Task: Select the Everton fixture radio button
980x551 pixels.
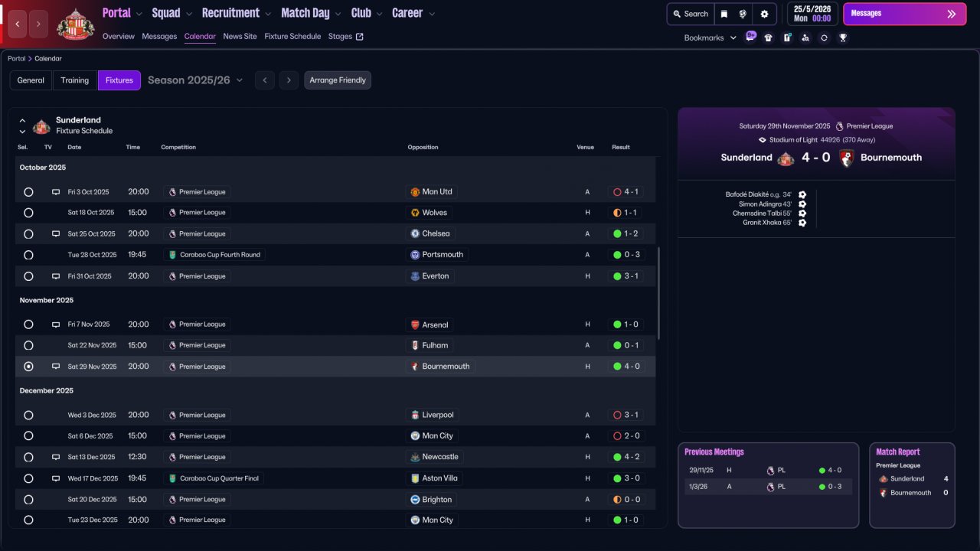Action: [x=28, y=276]
